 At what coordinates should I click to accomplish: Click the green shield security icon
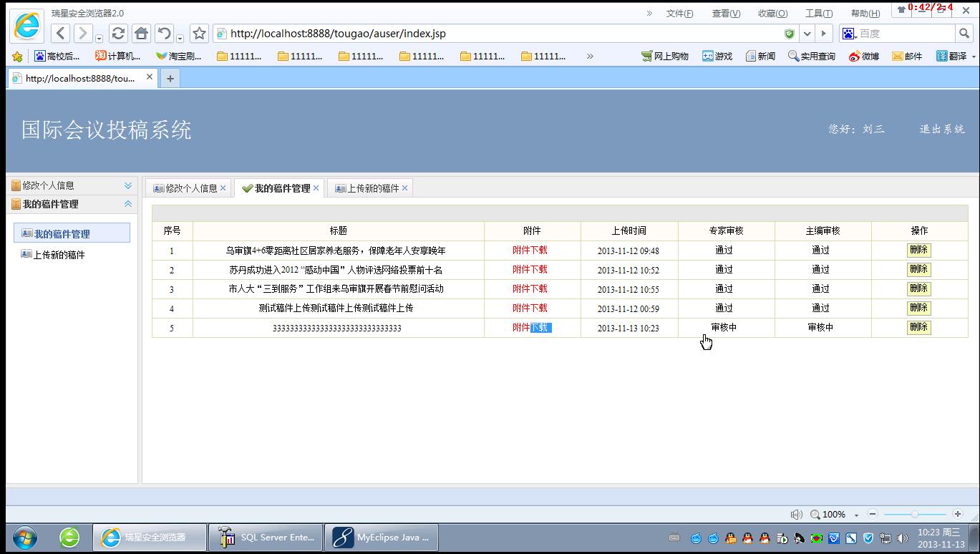pyautogui.click(x=789, y=34)
